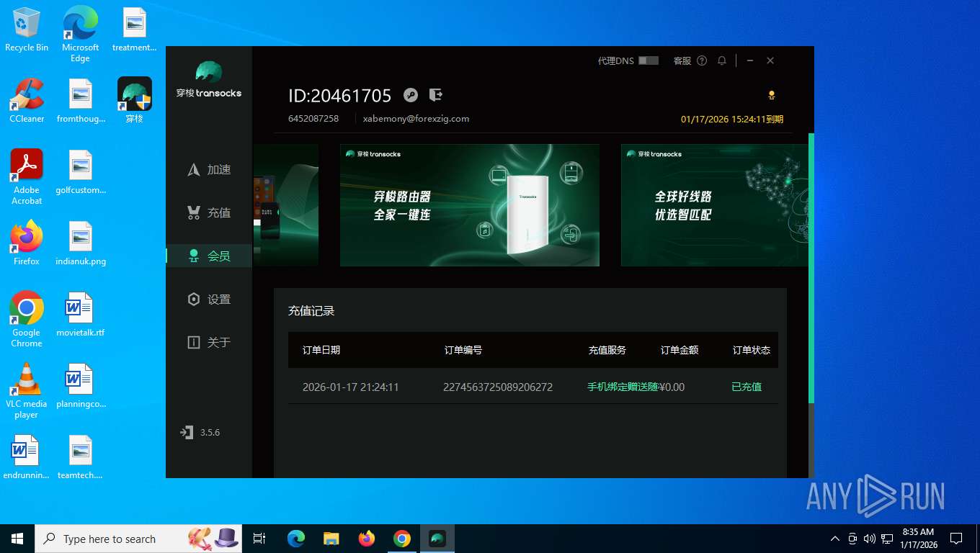Viewport: 980px width, 553px height.
Task: Close the transocks window
Action: 770,60
